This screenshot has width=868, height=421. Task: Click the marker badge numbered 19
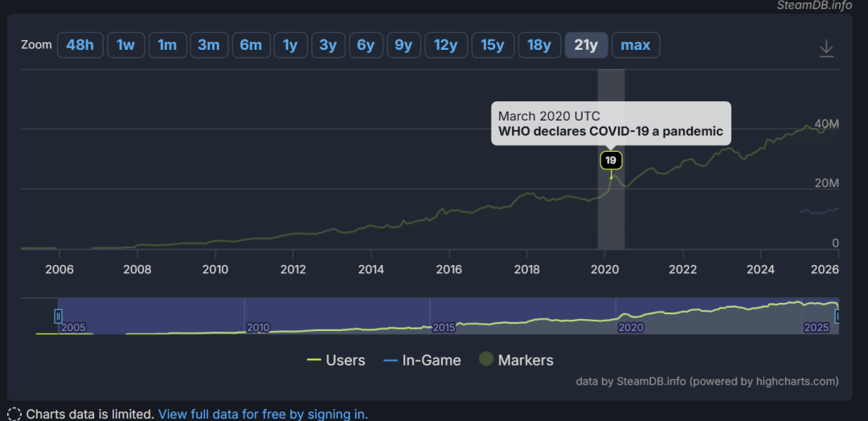point(611,161)
